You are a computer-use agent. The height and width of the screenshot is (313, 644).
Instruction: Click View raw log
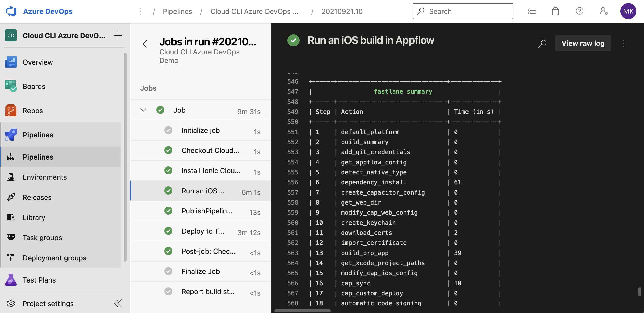click(583, 43)
